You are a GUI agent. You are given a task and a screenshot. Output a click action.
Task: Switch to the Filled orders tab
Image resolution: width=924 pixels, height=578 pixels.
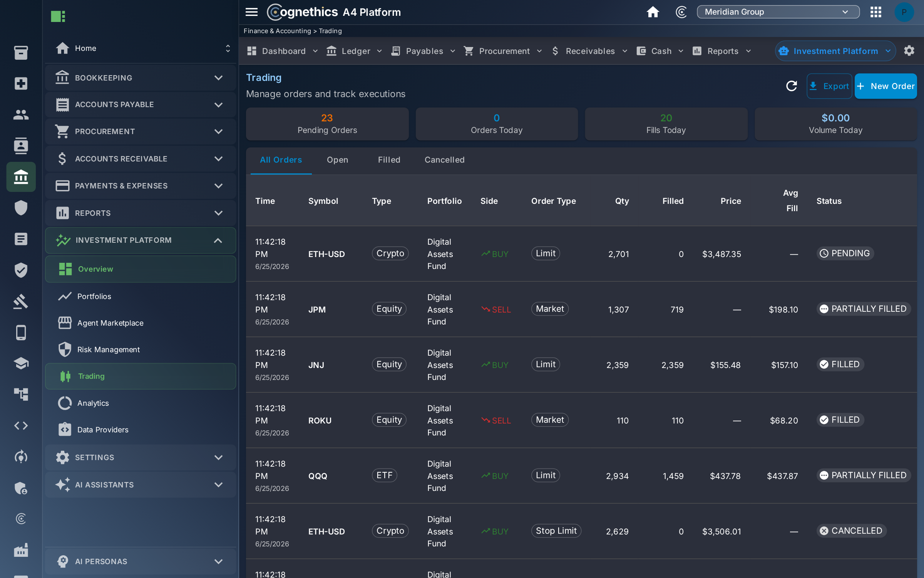click(x=389, y=160)
